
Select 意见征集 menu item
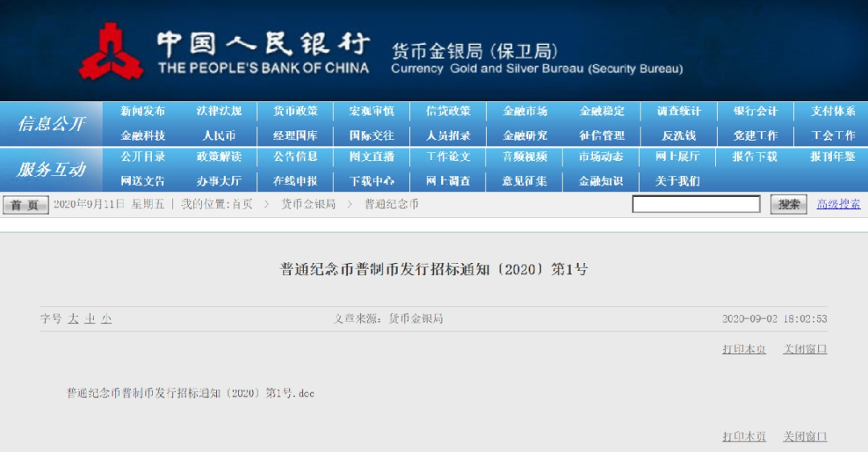[x=526, y=181]
